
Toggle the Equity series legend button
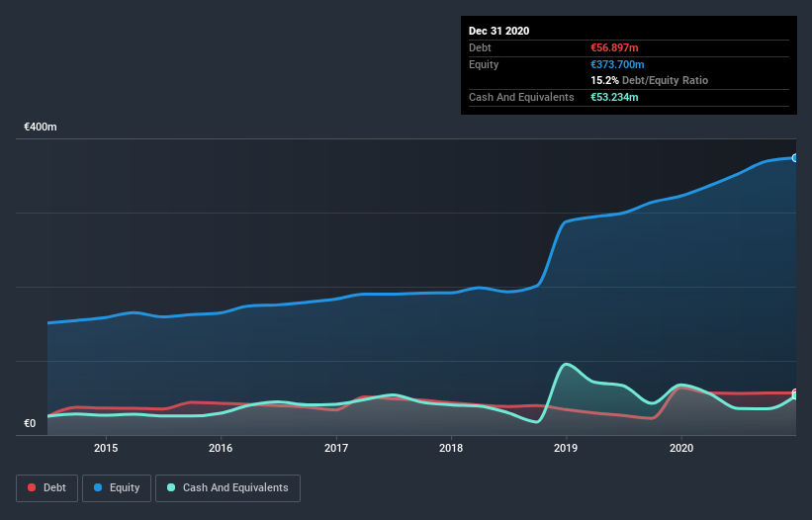point(117,488)
